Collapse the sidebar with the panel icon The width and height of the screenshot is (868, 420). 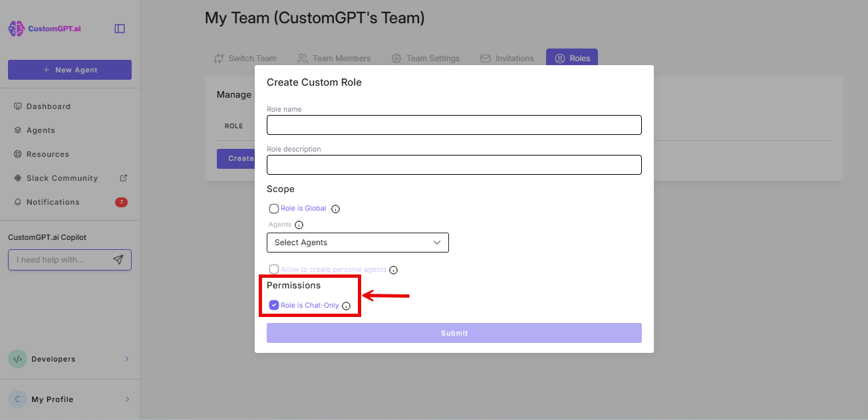pyautogui.click(x=119, y=28)
